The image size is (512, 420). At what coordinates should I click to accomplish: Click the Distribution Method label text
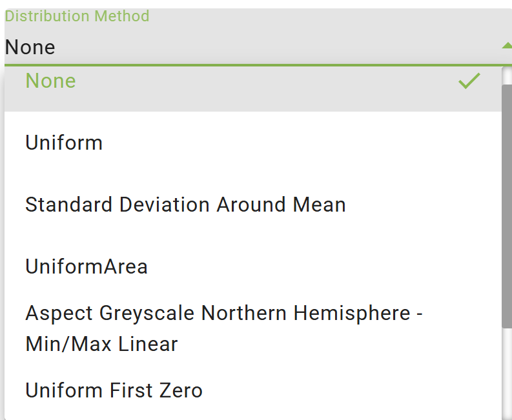(77, 16)
